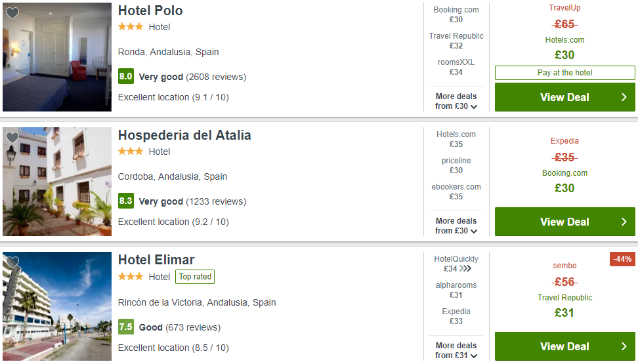Select Booking.com £30 deal for Hotel Polo
Viewport: 638px width, 364px height.
pyautogui.click(x=456, y=14)
